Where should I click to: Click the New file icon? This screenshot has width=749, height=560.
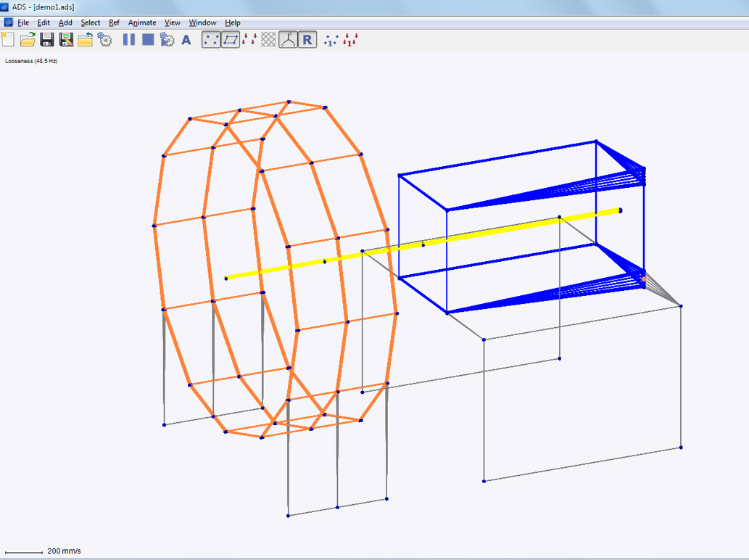8,40
